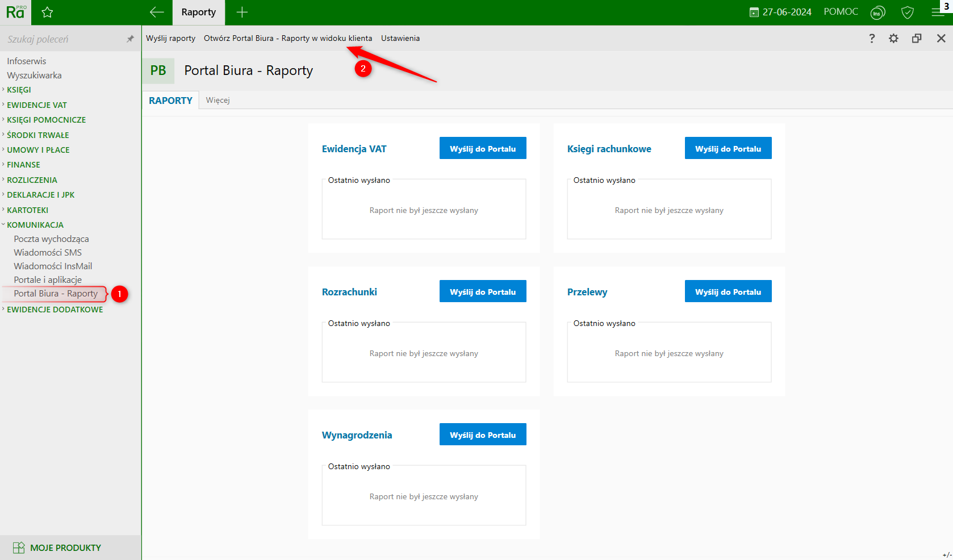Click the Portal Biura - Raporty page title
The height and width of the screenshot is (560, 953).
(x=249, y=70)
